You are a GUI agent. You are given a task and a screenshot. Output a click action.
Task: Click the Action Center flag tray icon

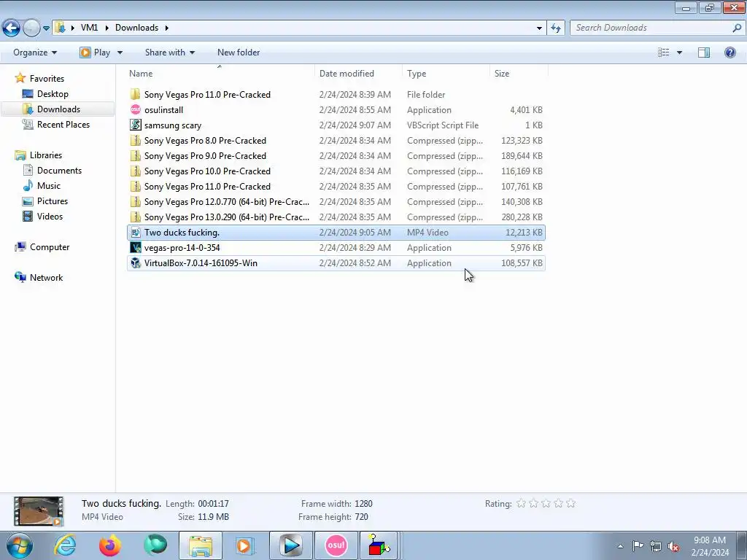click(x=638, y=546)
